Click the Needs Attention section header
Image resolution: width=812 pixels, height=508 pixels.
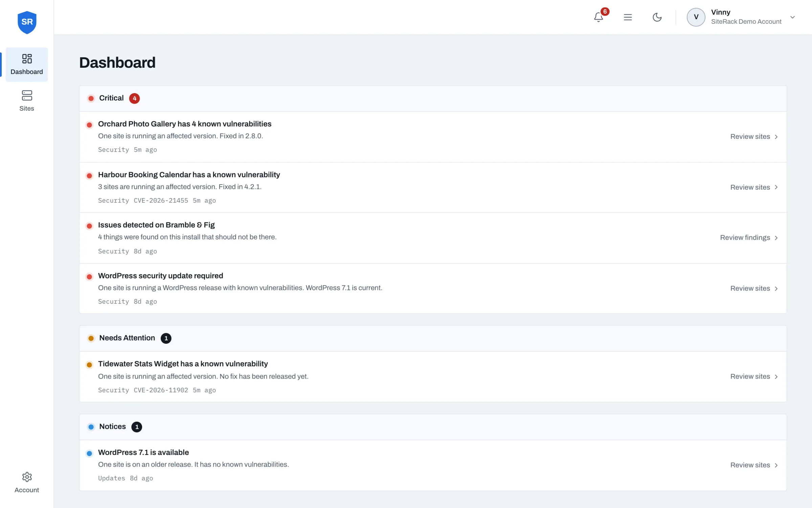tap(433, 338)
